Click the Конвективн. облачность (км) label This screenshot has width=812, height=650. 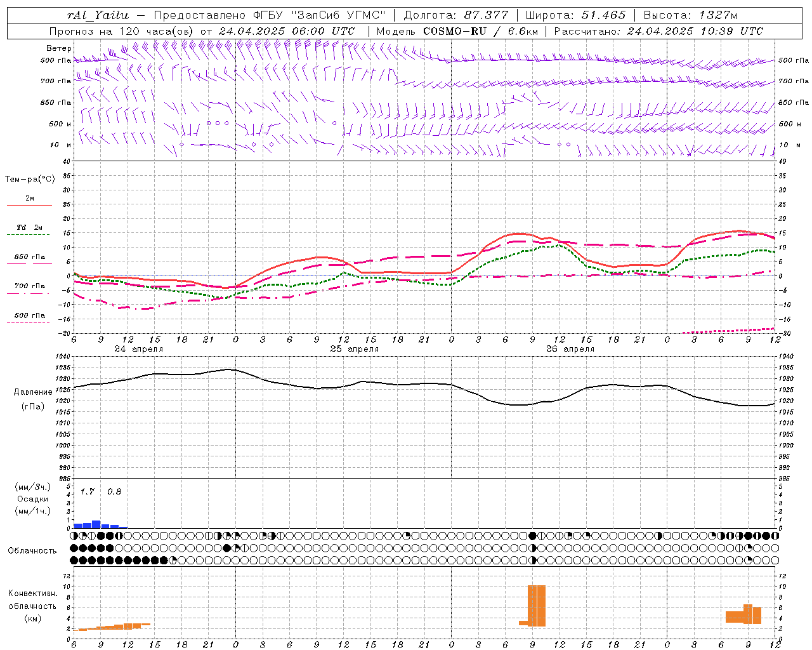tap(32, 606)
